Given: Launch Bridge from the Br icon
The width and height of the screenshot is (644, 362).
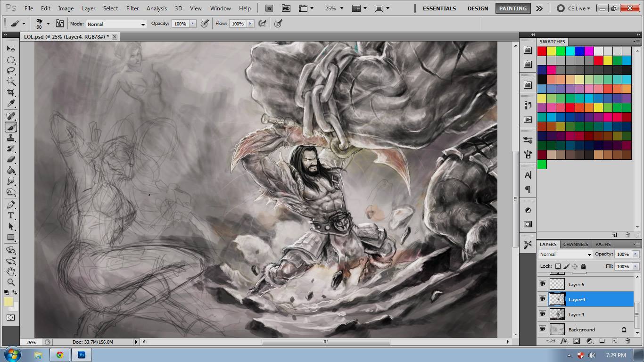Looking at the screenshot, I should click(269, 8).
